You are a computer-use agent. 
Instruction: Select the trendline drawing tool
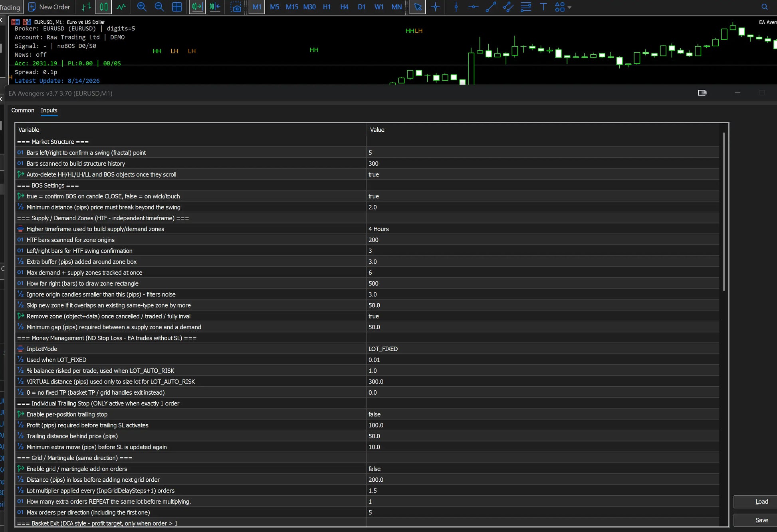pos(491,7)
